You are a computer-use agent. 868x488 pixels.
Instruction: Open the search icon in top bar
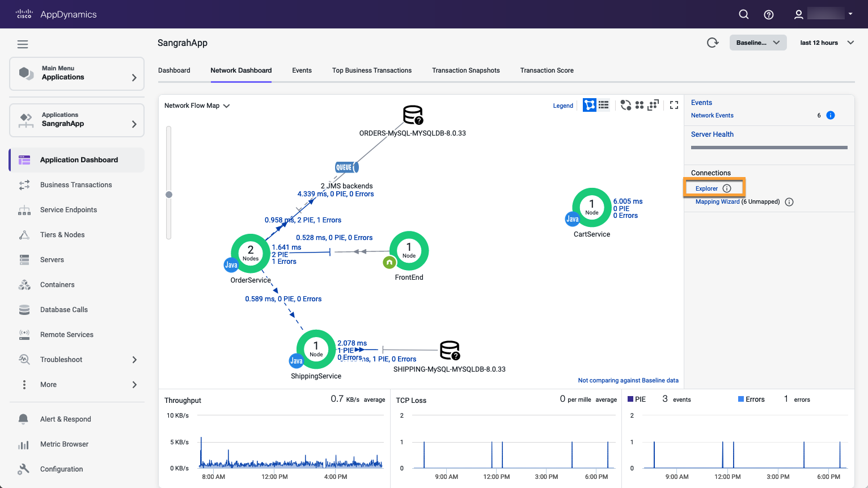(x=744, y=14)
